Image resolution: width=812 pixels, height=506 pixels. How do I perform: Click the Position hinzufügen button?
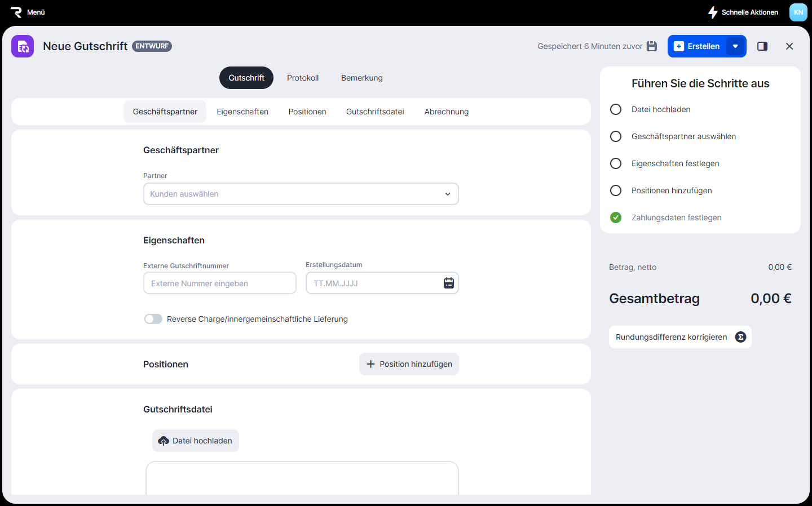pos(409,364)
